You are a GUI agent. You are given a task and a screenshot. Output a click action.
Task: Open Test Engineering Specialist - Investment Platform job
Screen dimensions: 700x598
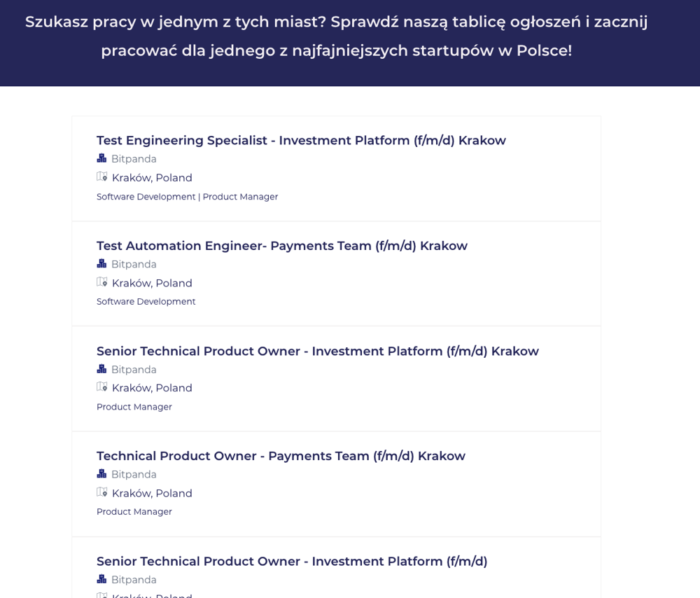(301, 141)
